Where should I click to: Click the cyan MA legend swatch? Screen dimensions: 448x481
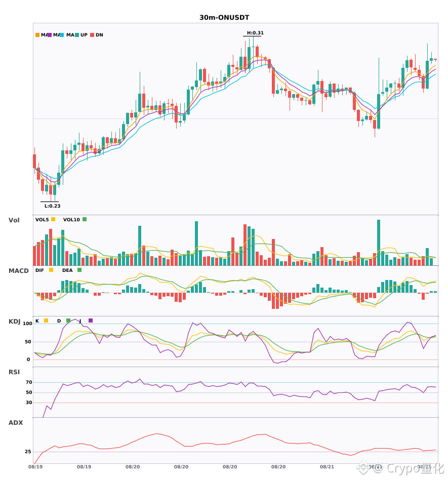click(62, 35)
